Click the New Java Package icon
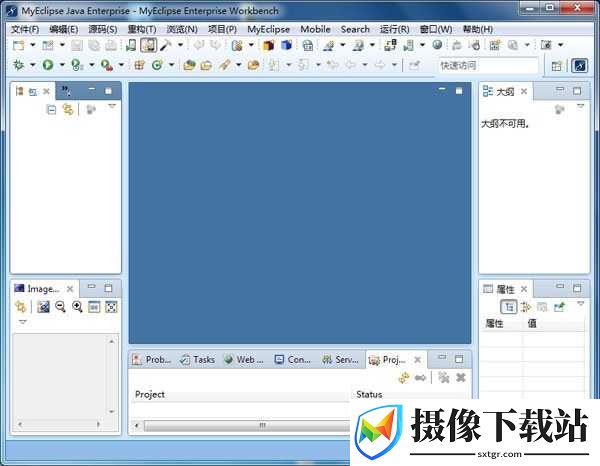This screenshot has height=466, width=600. pos(139,65)
